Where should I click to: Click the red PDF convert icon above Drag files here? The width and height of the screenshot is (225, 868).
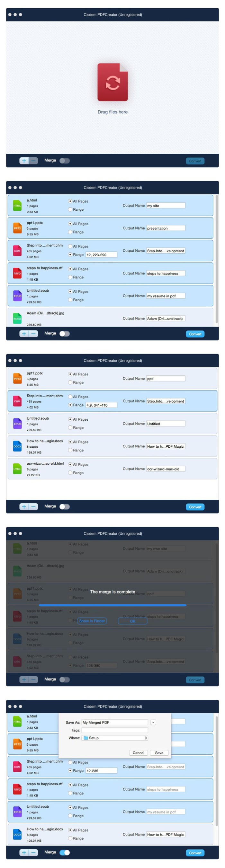[x=113, y=82]
